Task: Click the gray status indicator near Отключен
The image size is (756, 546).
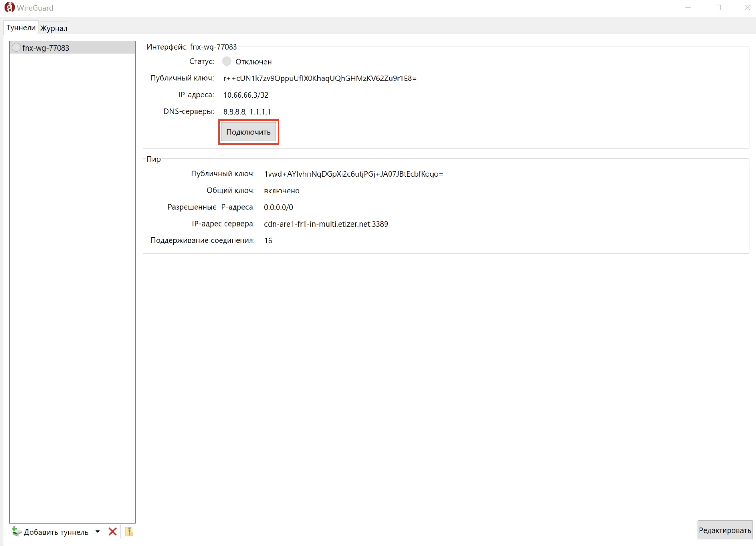Action: coord(227,61)
